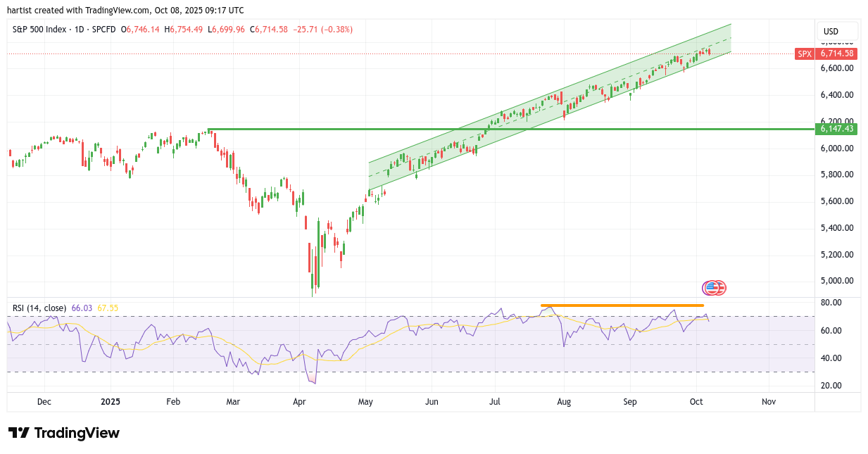Click the red 6,714.58 current price label
Image resolution: width=868 pixels, height=454 pixels.
tap(836, 53)
